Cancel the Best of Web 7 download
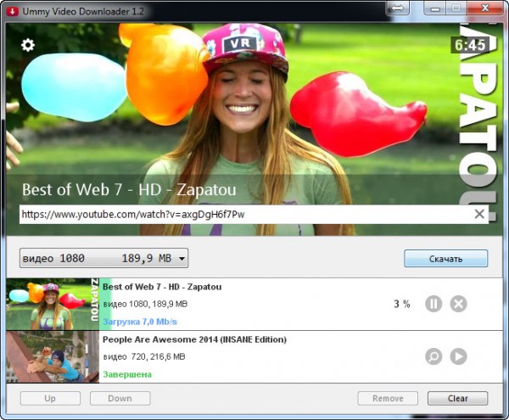 tap(458, 304)
